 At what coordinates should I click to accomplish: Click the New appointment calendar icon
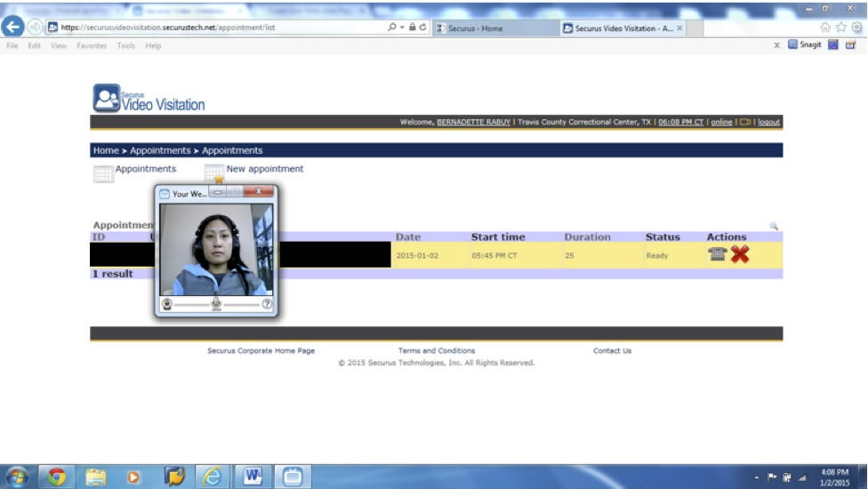tap(214, 173)
